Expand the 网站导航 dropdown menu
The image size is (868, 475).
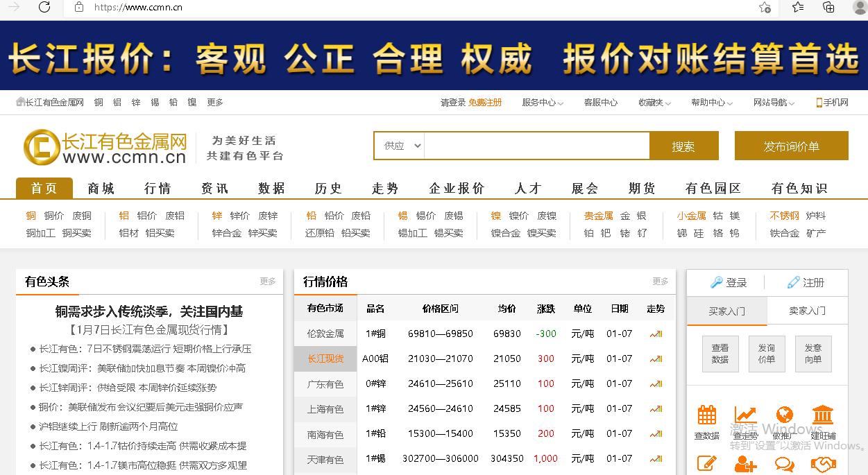point(774,103)
